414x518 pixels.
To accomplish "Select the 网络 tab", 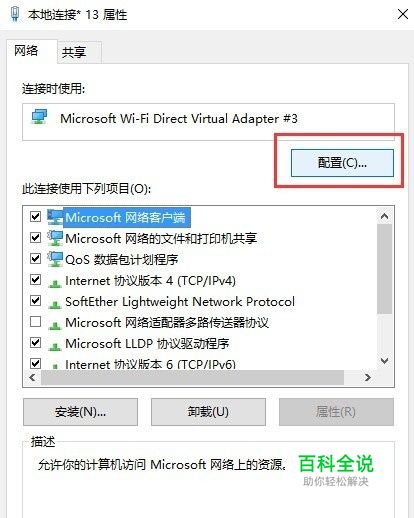I will (x=26, y=51).
